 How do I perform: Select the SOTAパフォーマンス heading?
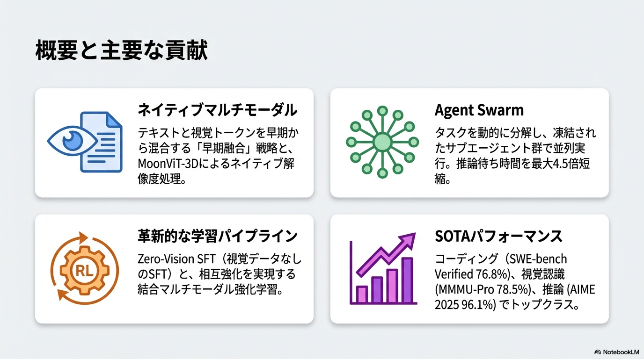pyautogui.click(x=498, y=237)
